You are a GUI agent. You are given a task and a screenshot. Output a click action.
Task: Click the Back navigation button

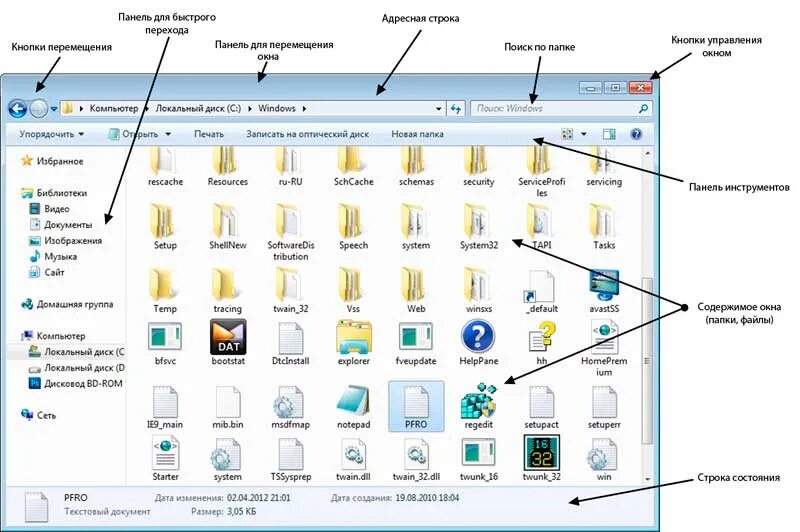tap(18, 108)
